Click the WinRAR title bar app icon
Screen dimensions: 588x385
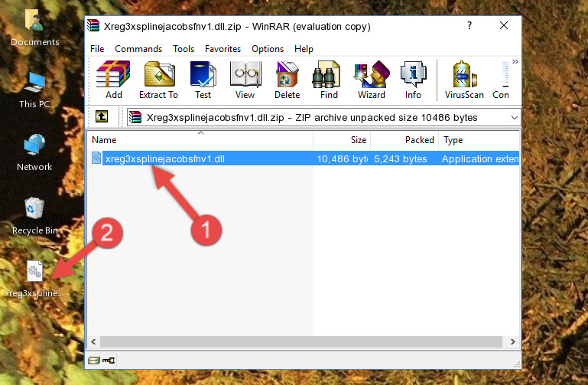pyautogui.click(x=93, y=26)
